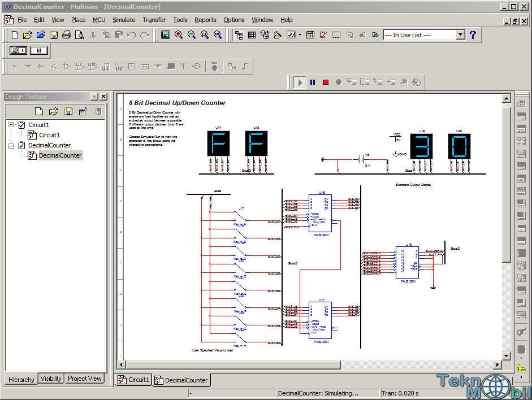Viewport: 532px width, 400px height.
Task: Toggle the Design Toolbox panel icon
Action: tap(238, 35)
